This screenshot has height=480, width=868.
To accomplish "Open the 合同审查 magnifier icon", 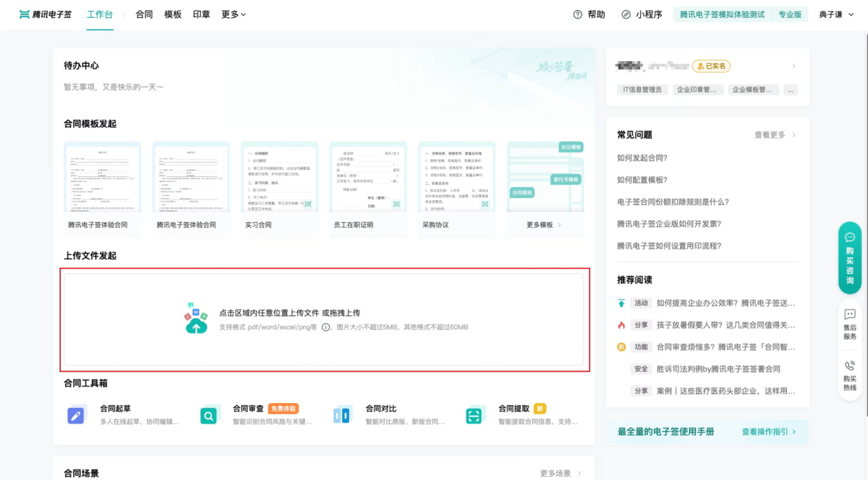I will coord(210,415).
